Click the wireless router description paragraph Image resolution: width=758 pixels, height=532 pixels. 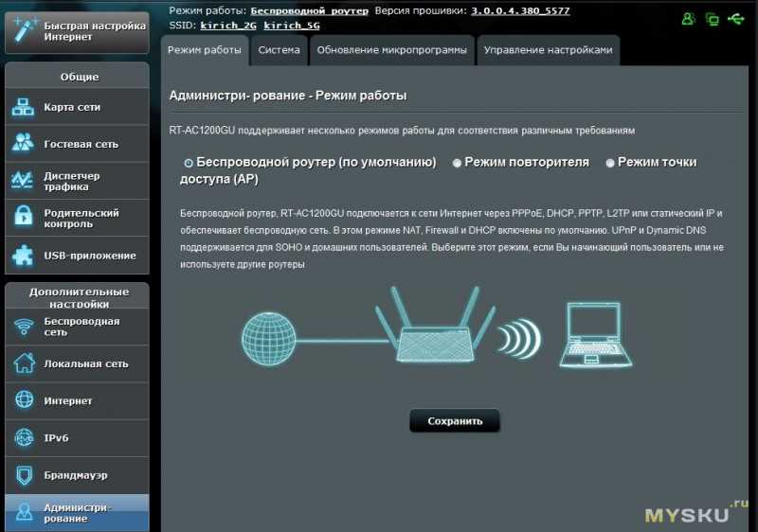pos(452,239)
